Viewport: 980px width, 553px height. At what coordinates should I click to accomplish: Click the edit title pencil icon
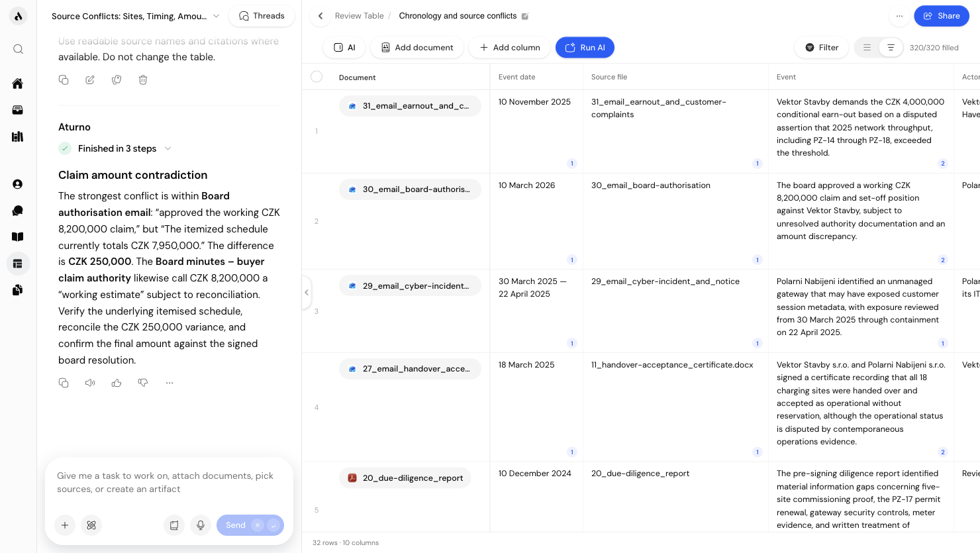[525, 16]
